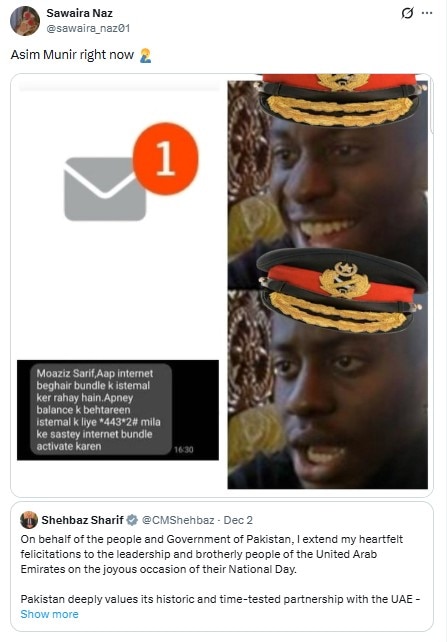Expand quoted tweet with Show more
This screenshot has height=642, width=447.
pos(50,614)
